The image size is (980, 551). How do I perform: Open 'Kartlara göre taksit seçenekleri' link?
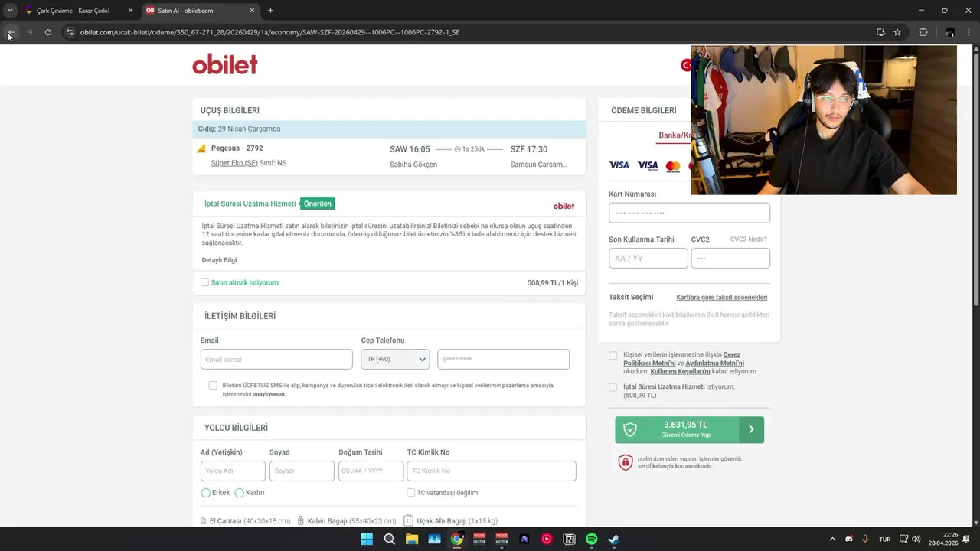721,298
